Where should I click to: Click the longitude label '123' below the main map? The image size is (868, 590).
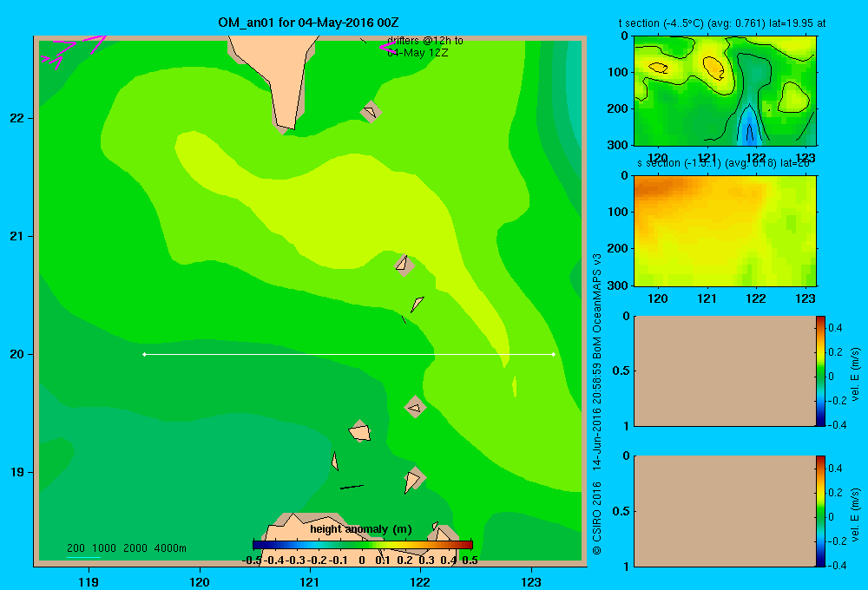[x=531, y=581]
